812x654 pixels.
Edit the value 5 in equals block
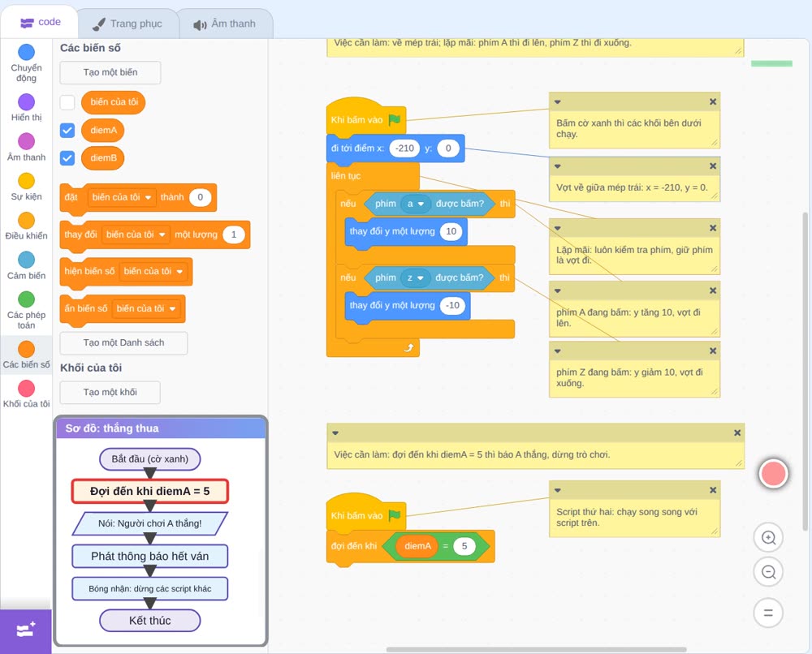pos(464,546)
